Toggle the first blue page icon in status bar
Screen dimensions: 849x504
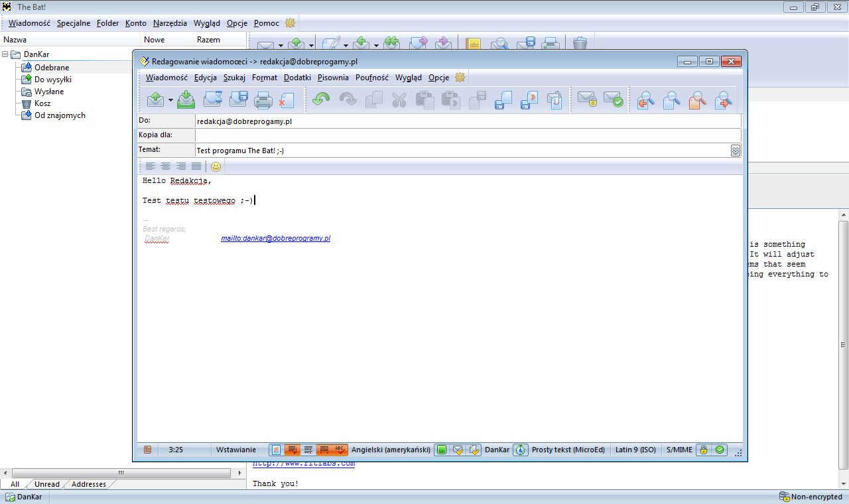tap(276, 450)
